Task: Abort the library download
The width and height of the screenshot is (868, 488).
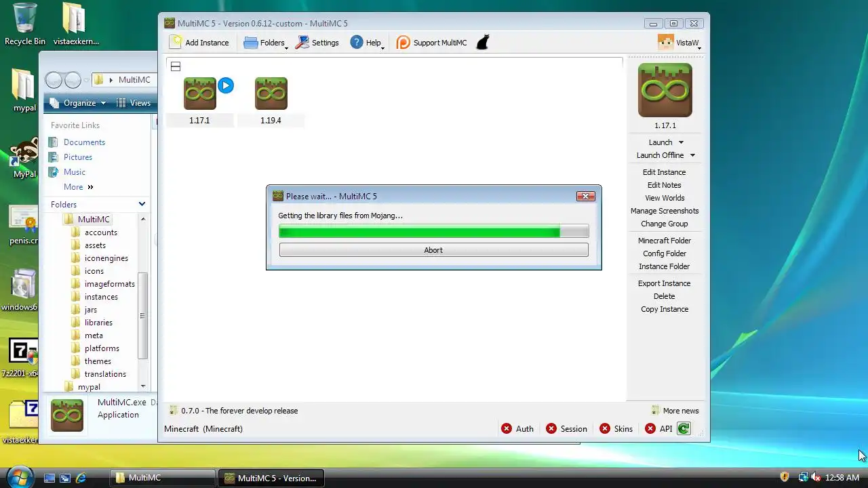Action: [x=433, y=250]
